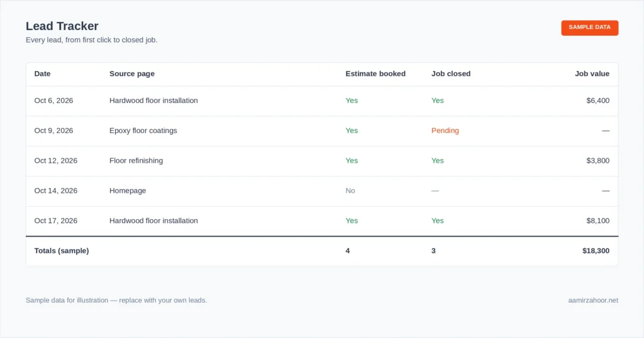The image size is (644, 338).
Task: Click the Source page column header
Action: pos(132,74)
